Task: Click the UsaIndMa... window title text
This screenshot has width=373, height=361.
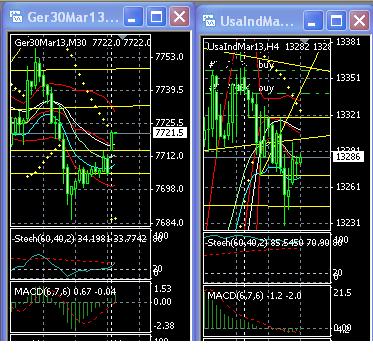Action: coord(257,21)
